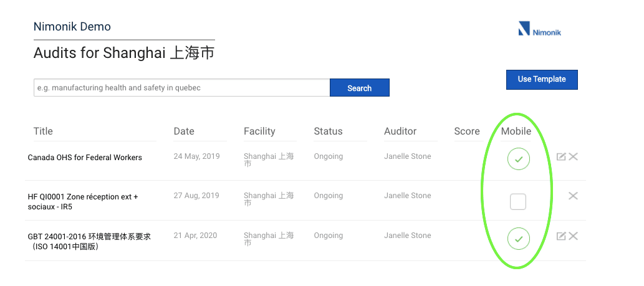Open GBT 24001-2016 audit title
This screenshot has width=644, height=286.
tap(90, 242)
